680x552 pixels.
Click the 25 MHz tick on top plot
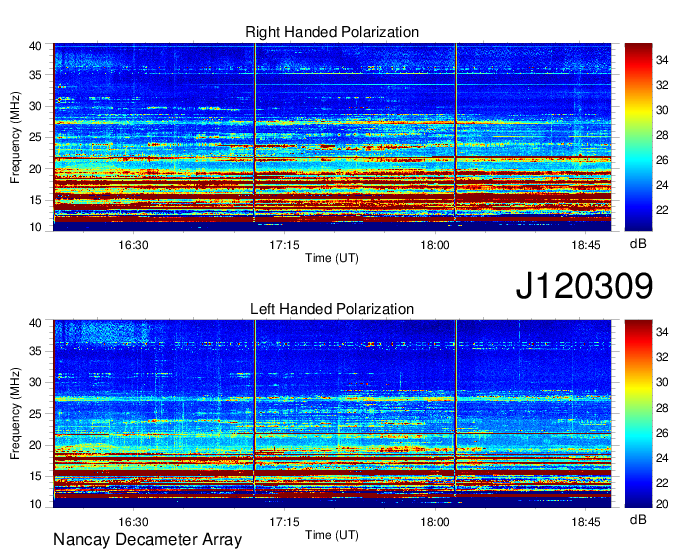click(35, 137)
